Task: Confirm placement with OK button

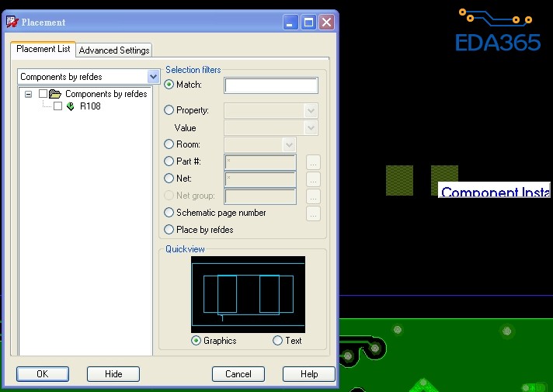Action: pos(43,373)
